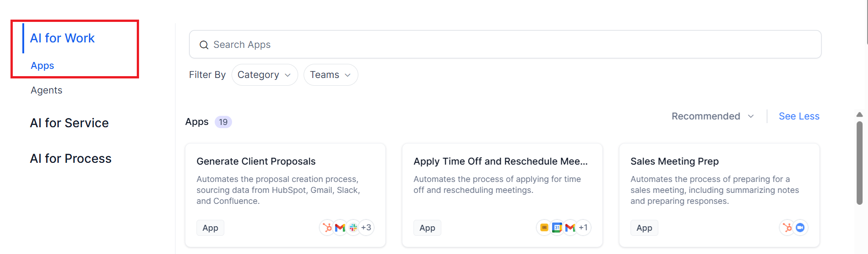Click the search magnifier icon
The width and height of the screenshot is (868, 254).
(x=204, y=45)
